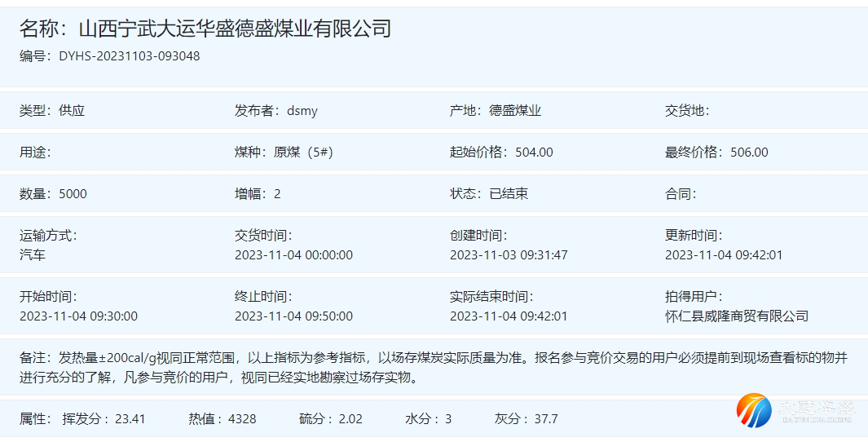Click the quantity value 5000
Viewport: 868px width, 442px height.
pyautogui.click(x=73, y=193)
